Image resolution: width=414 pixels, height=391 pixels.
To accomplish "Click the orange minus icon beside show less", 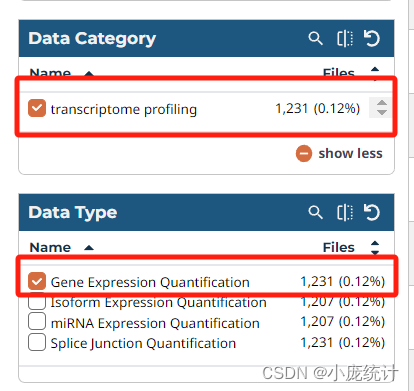I will click(x=304, y=154).
